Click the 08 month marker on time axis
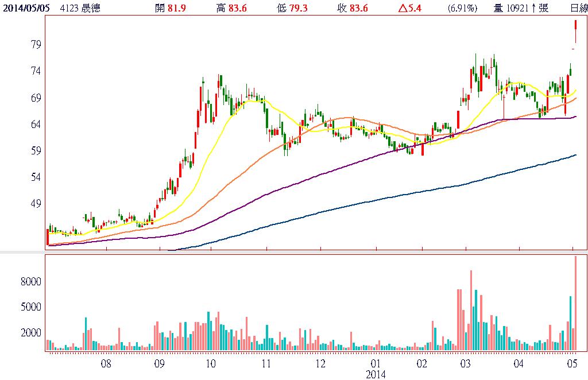 106,364
